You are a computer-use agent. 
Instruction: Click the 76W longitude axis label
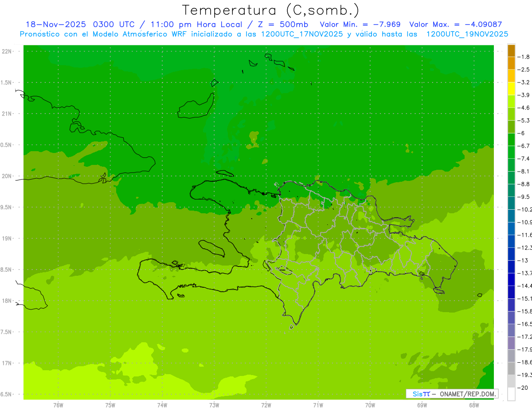click(58, 405)
